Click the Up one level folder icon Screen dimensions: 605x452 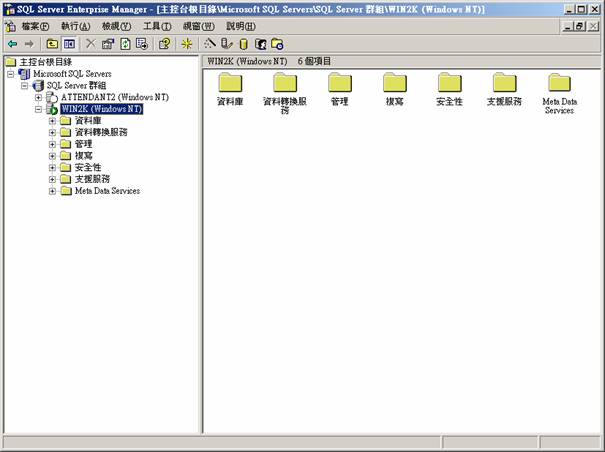[52, 44]
